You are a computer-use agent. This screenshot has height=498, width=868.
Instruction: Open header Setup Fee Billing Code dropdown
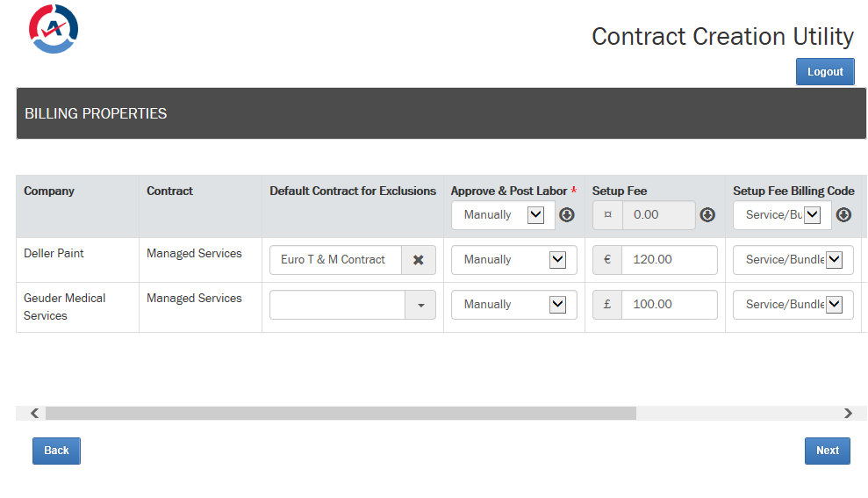point(782,215)
